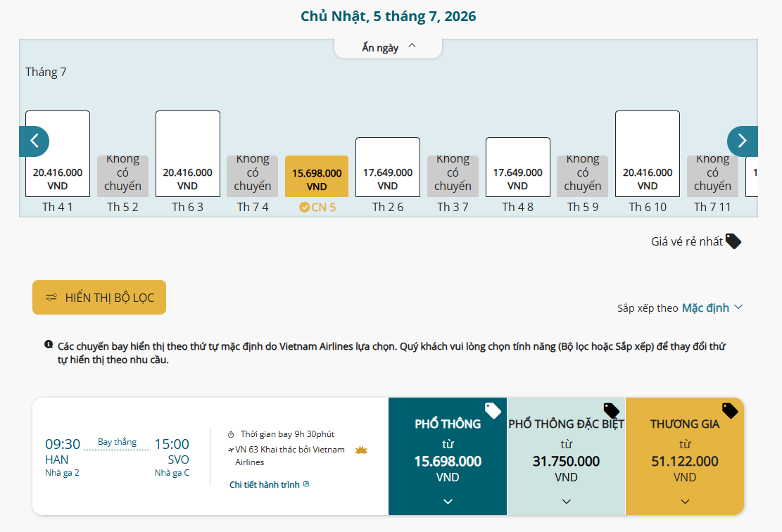Image resolution: width=782 pixels, height=532 pixels.
Task: Click the cheapest fare tag icon legend
Action: click(x=733, y=241)
